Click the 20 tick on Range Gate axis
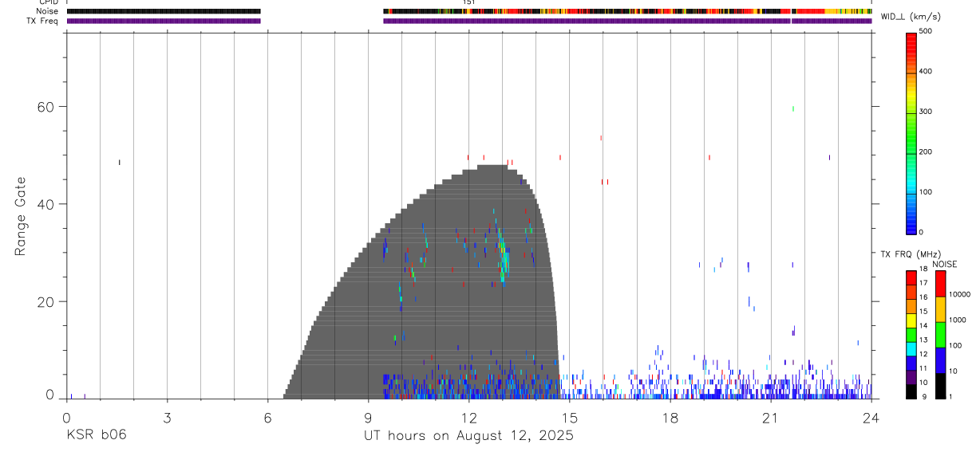 point(44,302)
